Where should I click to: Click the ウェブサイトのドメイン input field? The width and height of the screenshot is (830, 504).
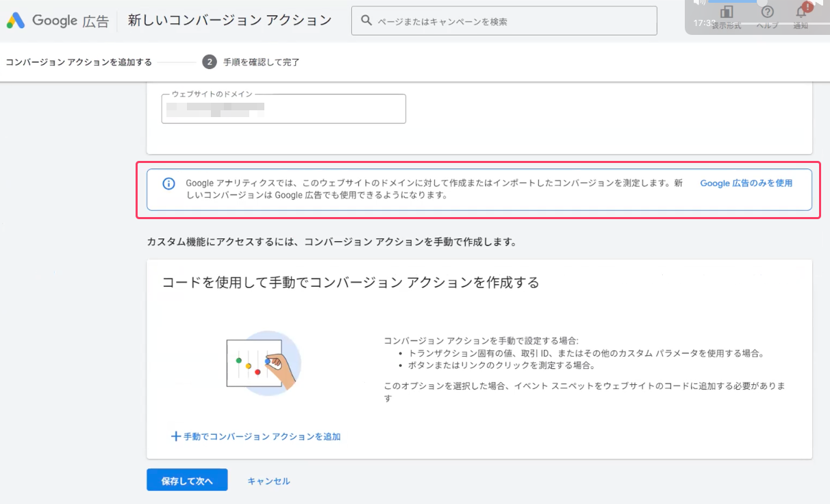[x=284, y=108]
